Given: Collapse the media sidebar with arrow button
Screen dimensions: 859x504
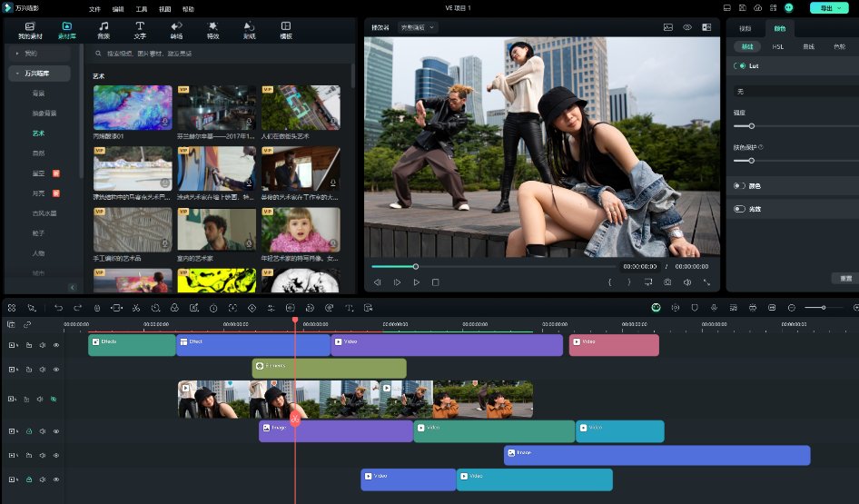Looking at the screenshot, I should click(x=73, y=288).
